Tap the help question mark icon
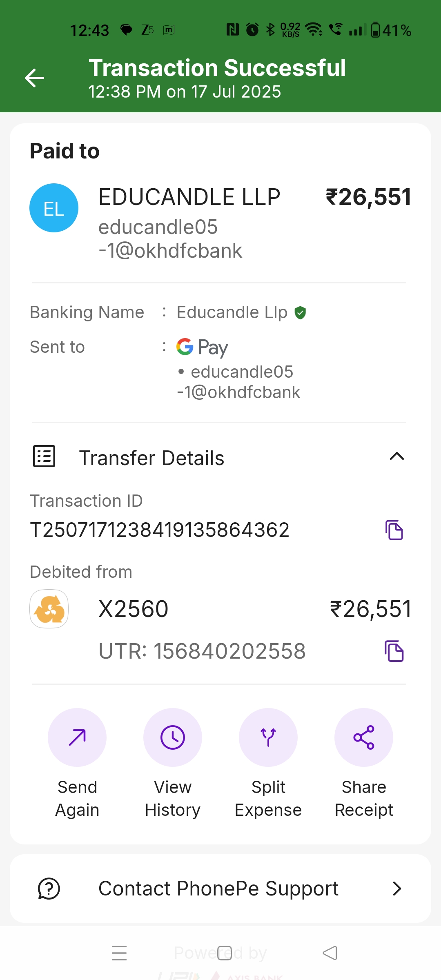Image resolution: width=441 pixels, height=980 pixels. (x=49, y=889)
